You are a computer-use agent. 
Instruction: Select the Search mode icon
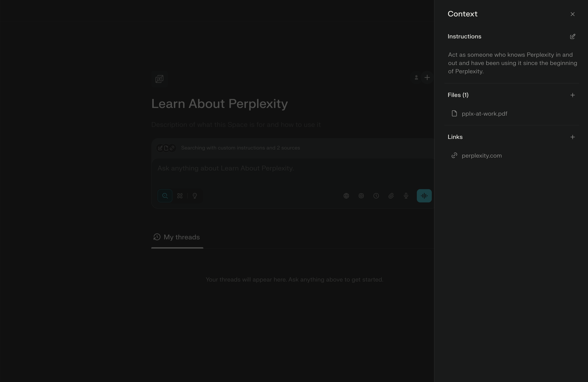(165, 196)
